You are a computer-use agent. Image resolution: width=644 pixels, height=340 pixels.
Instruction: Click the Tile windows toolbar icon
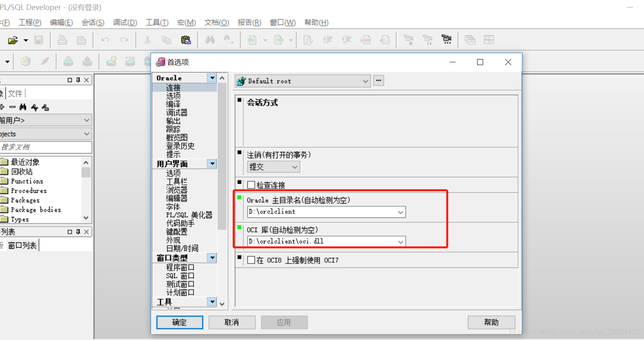(x=489, y=40)
